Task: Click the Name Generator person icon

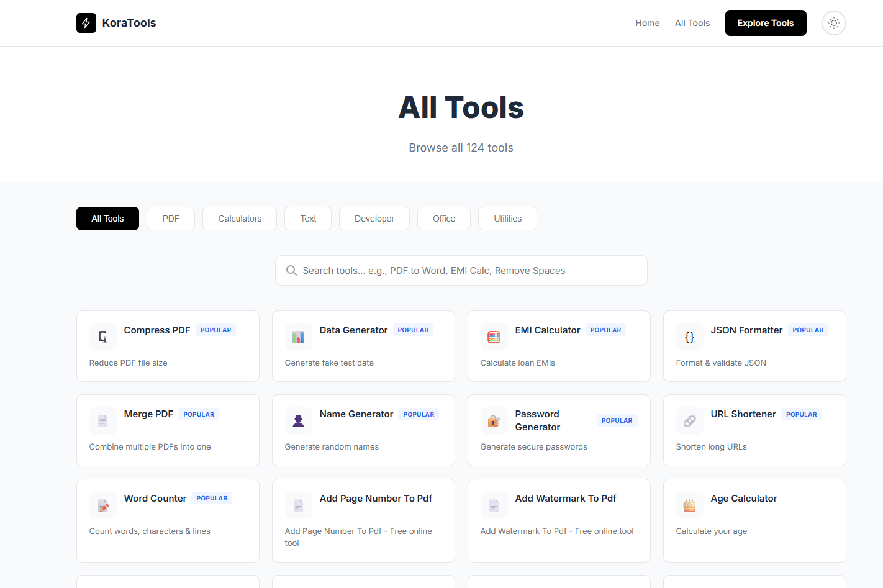Action: [298, 420]
